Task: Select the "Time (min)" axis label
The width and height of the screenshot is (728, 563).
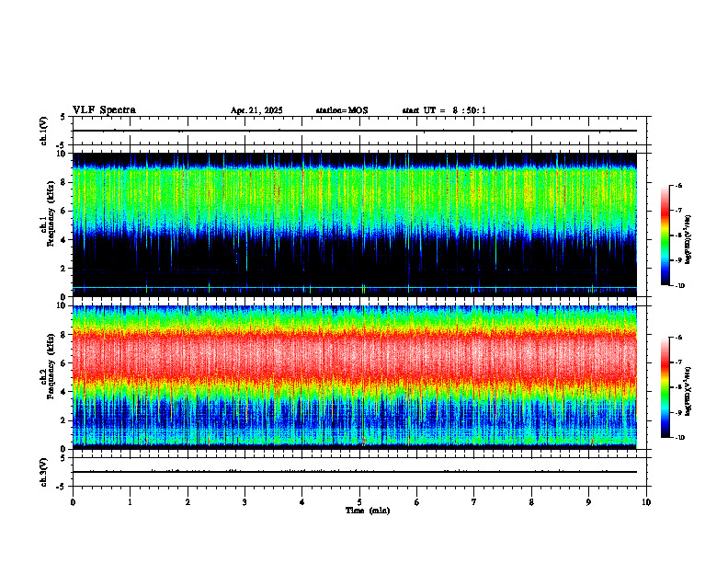Action: tap(368, 511)
